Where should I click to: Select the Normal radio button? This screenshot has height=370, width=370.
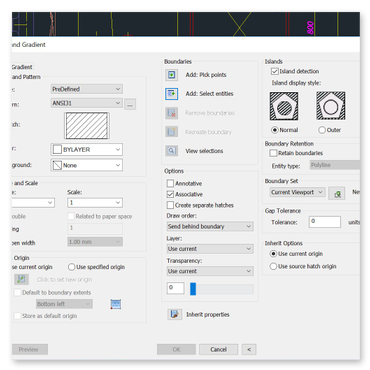coord(275,130)
